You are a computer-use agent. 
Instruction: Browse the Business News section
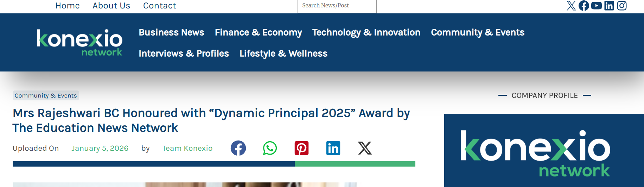point(171,32)
